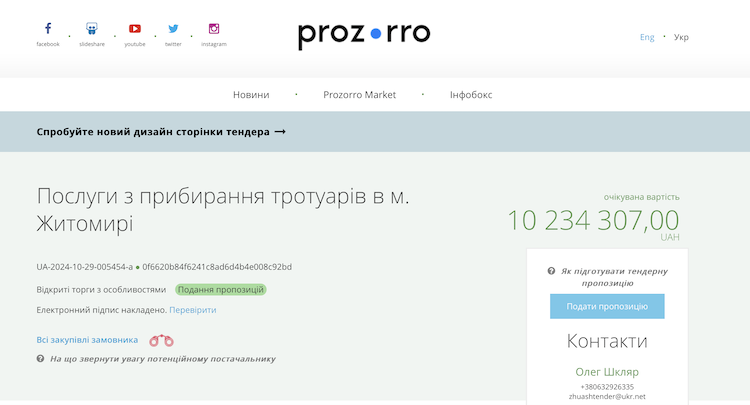Open the Facebook social icon

pos(48,29)
